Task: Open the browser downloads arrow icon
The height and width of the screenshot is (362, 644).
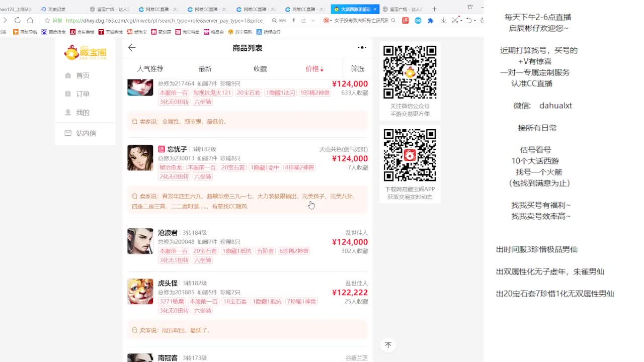Action: [443, 21]
